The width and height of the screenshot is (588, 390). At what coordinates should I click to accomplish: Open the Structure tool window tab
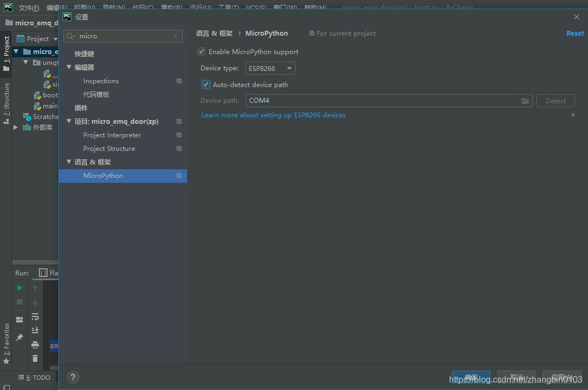pyautogui.click(x=6, y=103)
